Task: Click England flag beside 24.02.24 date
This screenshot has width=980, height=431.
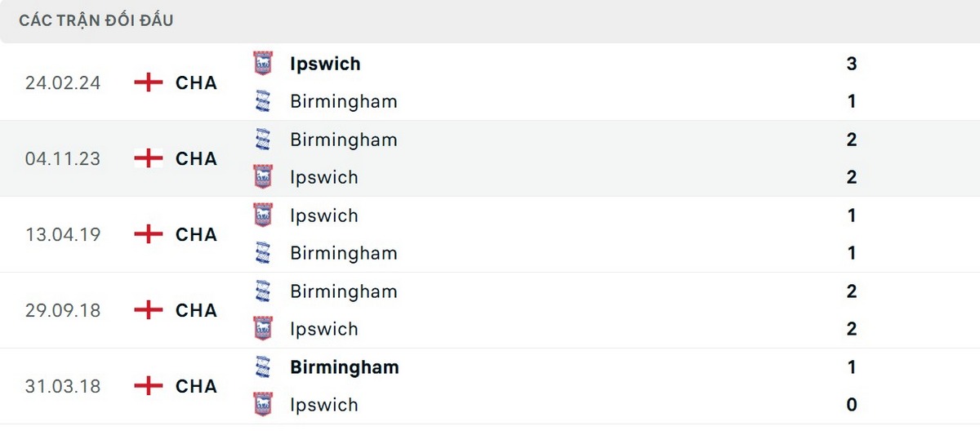Action: click(x=148, y=82)
